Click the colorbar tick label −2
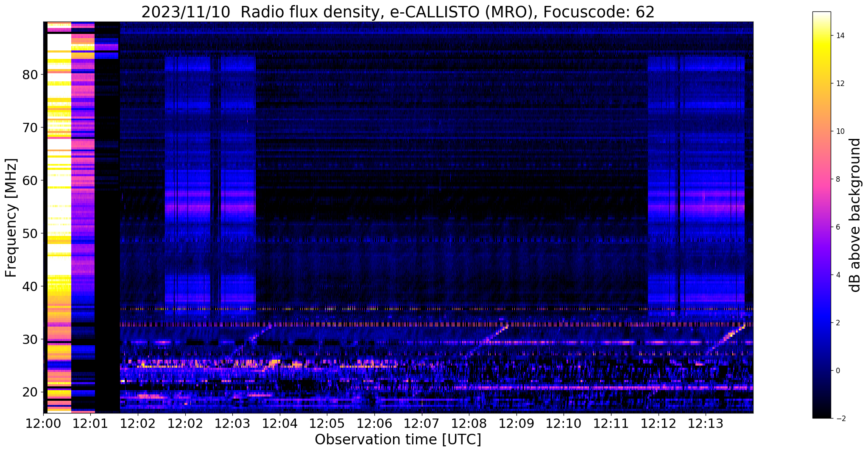 click(840, 419)
